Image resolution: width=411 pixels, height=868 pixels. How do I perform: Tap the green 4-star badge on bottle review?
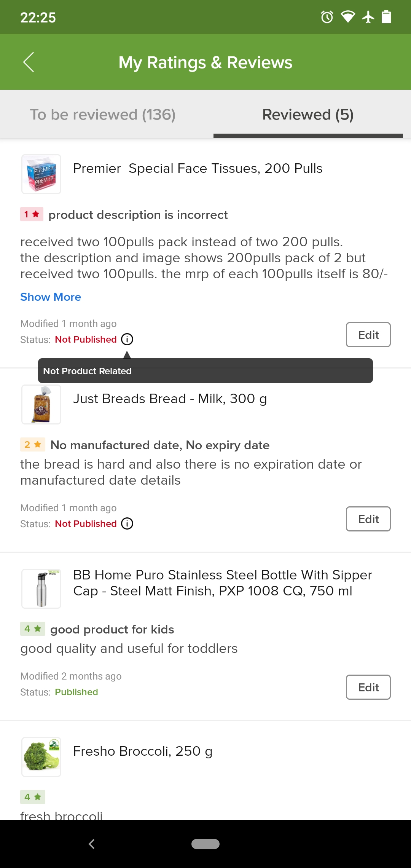pos(32,629)
